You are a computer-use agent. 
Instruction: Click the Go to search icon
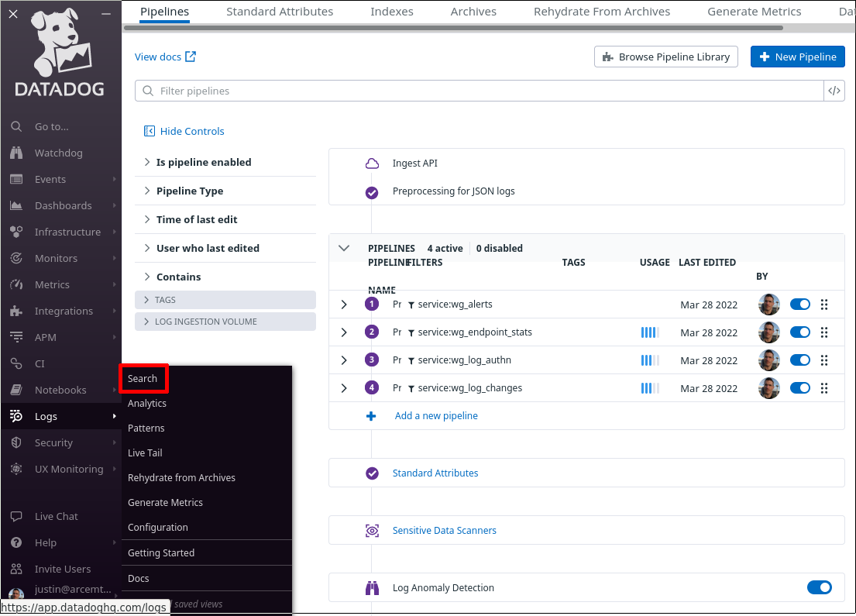click(x=16, y=126)
